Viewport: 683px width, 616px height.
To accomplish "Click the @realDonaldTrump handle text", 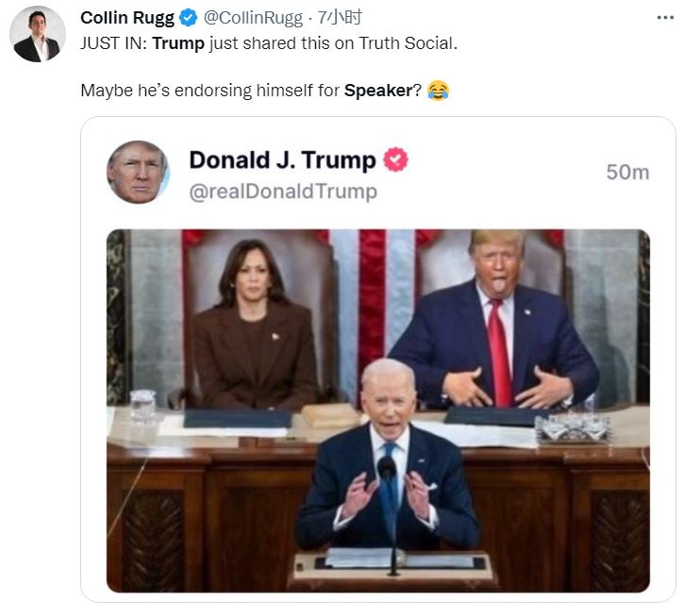I will [283, 191].
